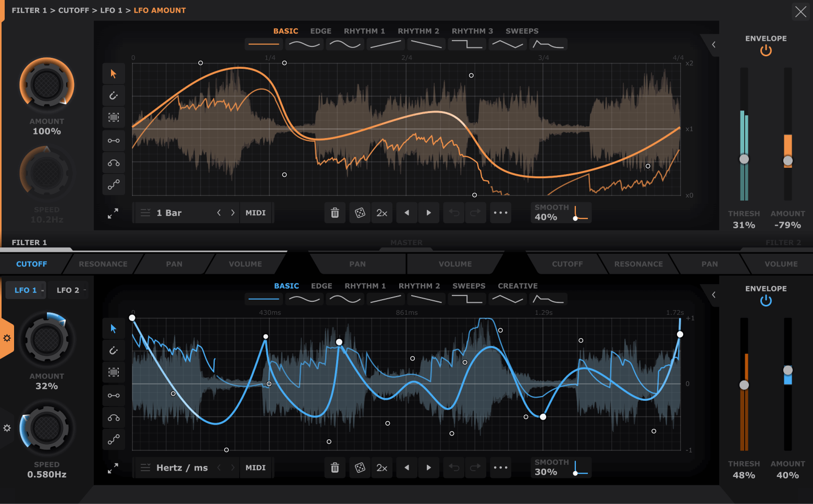Power off the top Envelope follower
This screenshot has width=813, height=504.
pyautogui.click(x=766, y=50)
